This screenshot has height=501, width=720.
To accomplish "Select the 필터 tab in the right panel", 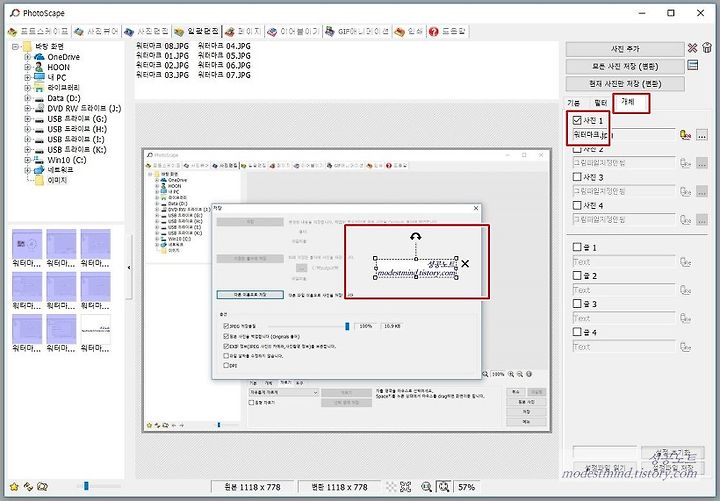I will [601, 102].
